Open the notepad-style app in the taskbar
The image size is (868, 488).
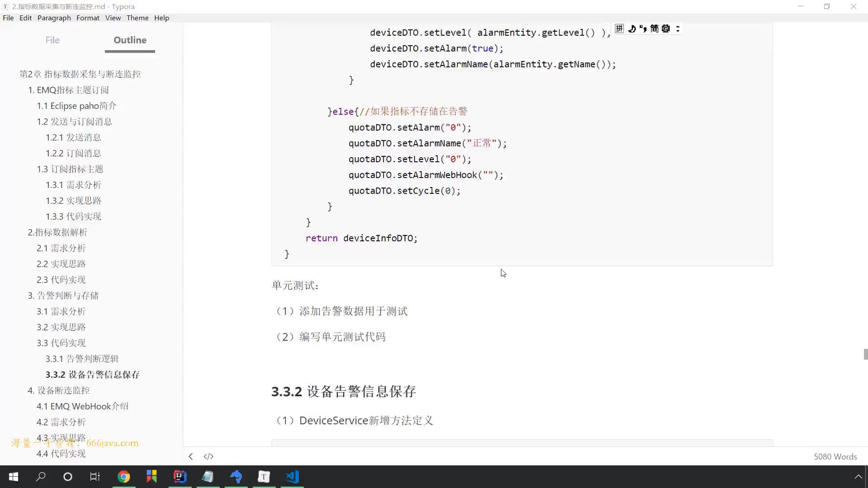208,477
